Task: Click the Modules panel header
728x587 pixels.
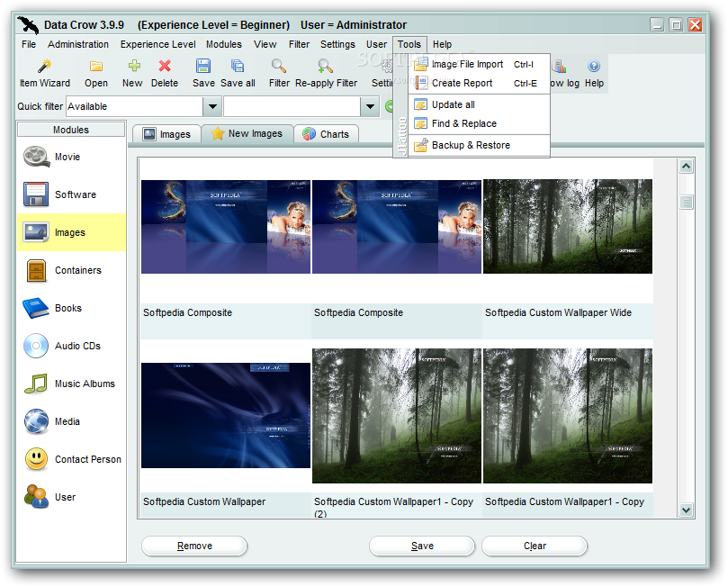Action: pyautogui.click(x=71, y=130)
